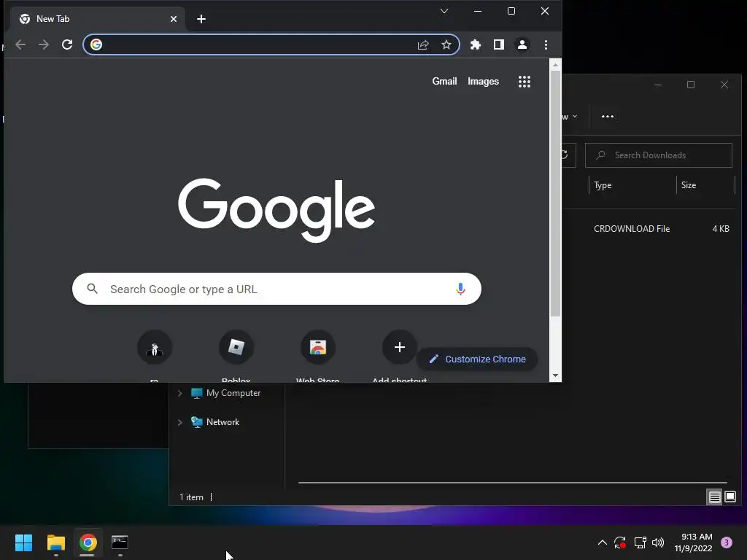
Task: Open Chrome tab search chevron
Action: tap(444, 11)
